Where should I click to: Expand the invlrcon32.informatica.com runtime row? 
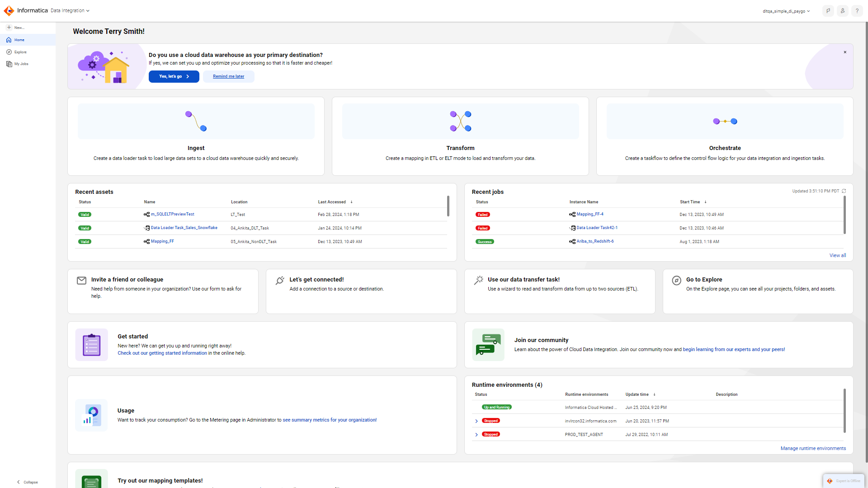coord(476,421)
